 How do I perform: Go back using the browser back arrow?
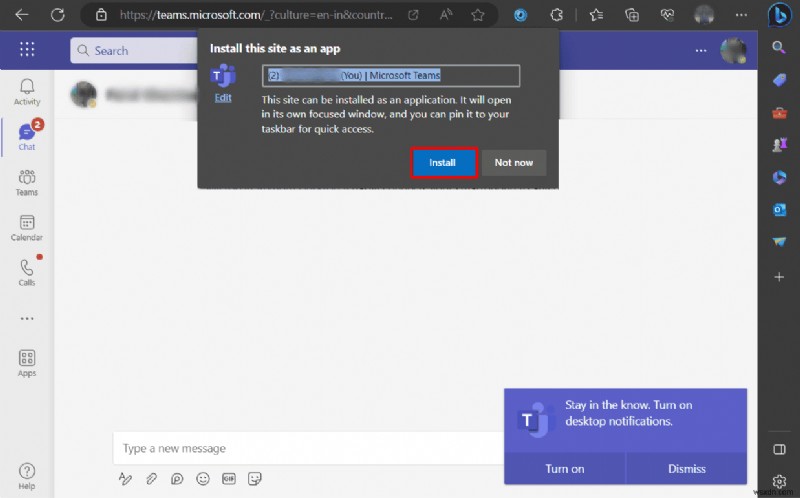pos(21,15)
